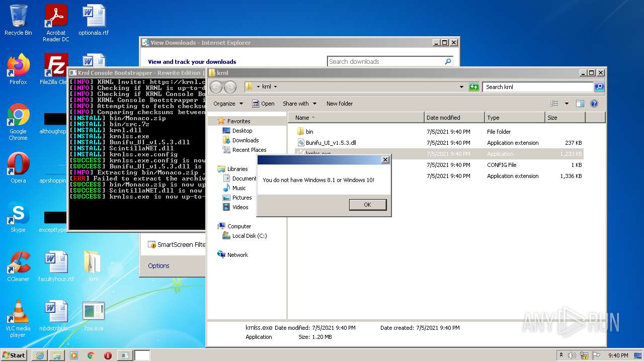Launch VLC media player shortcut

(x=18, y=319)
